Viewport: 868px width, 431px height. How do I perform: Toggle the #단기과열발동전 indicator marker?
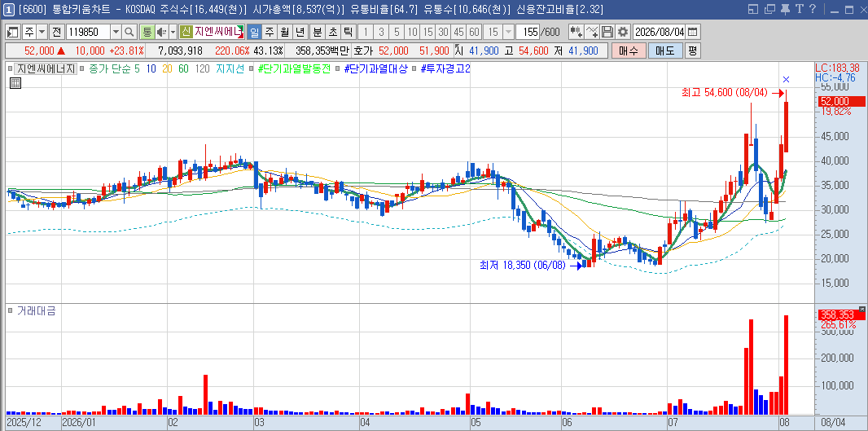click(252, 69)
